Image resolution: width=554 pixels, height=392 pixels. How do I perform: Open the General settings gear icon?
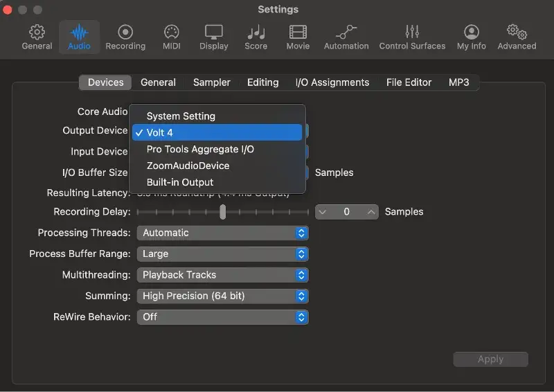37,33
